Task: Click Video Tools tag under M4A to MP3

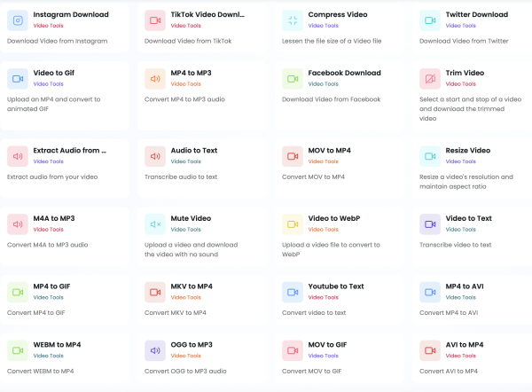Action: [x=49, y=230]
